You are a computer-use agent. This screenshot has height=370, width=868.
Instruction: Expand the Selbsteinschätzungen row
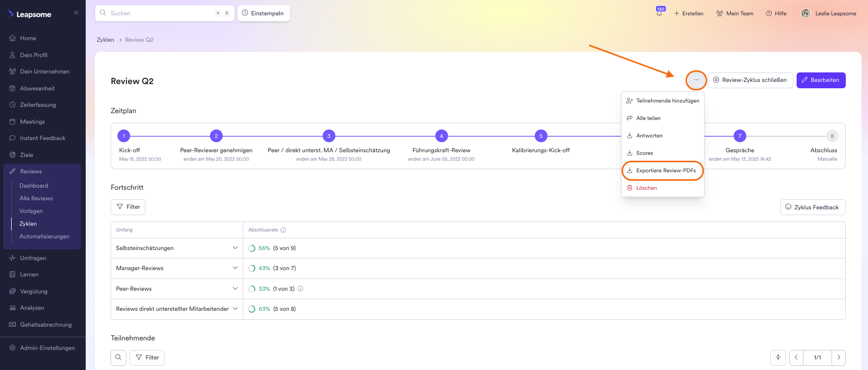235,248
